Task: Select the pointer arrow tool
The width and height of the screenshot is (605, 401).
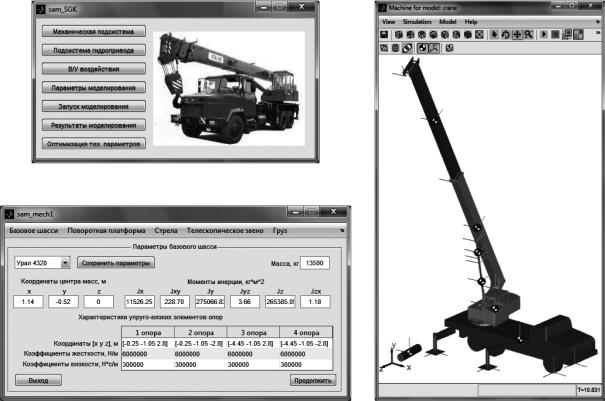Action: click(x=494, y=34)
